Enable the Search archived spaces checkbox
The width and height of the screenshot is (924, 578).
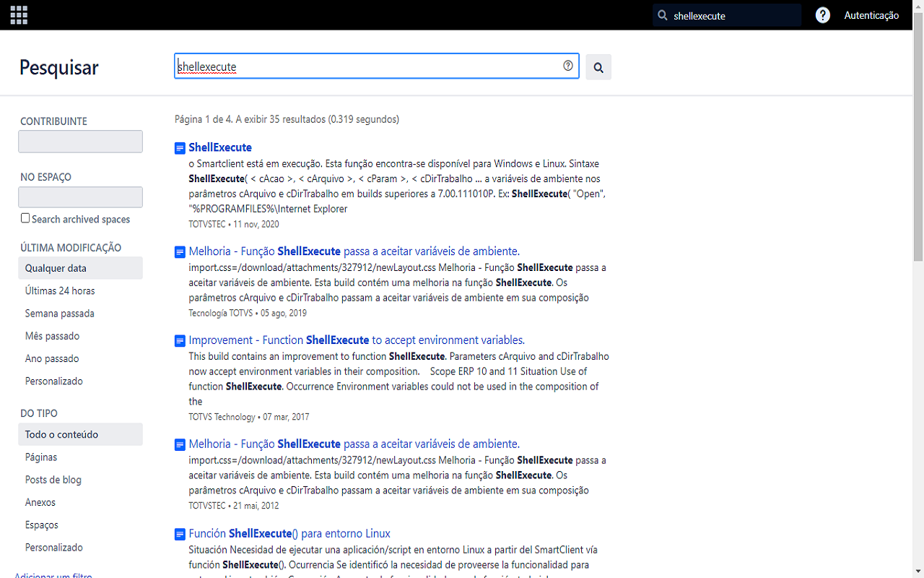25,217
